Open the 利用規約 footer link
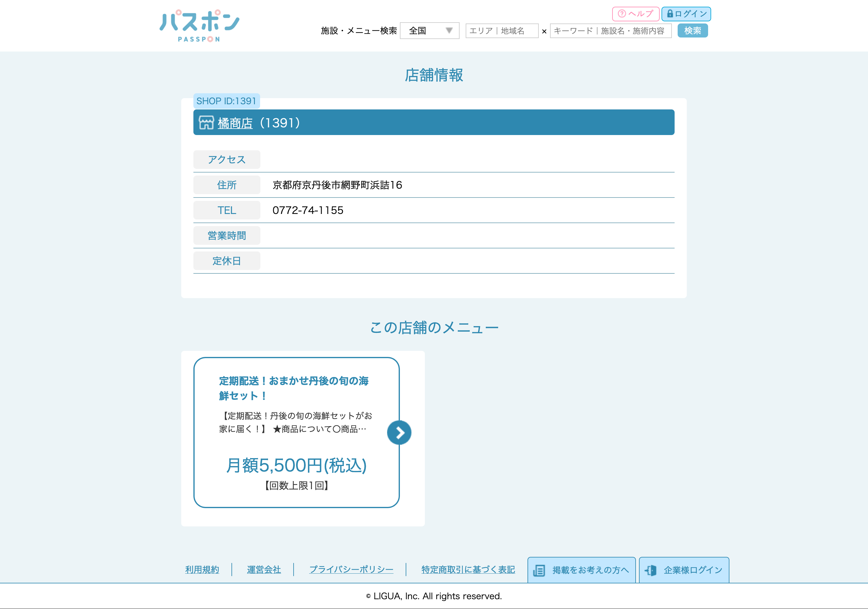Screen dimensions: 868x609 click(202, 569)
